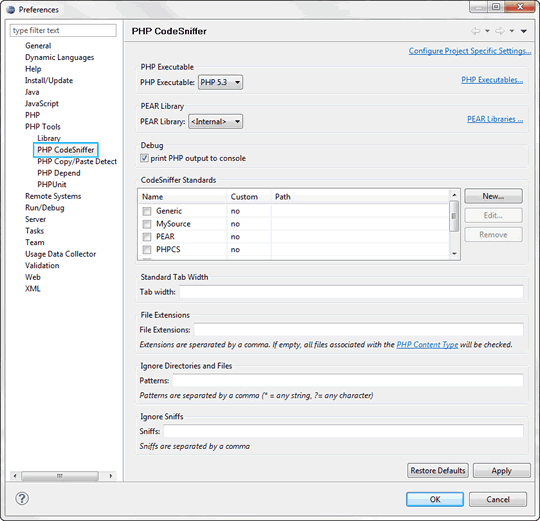Click the Tab width input field

(351, 292)
